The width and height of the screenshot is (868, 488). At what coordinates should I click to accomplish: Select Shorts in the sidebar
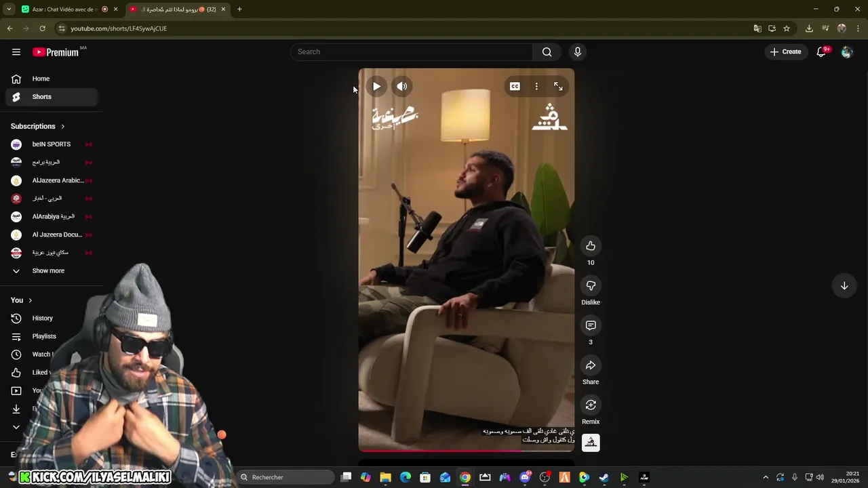(x=52, y=97)
